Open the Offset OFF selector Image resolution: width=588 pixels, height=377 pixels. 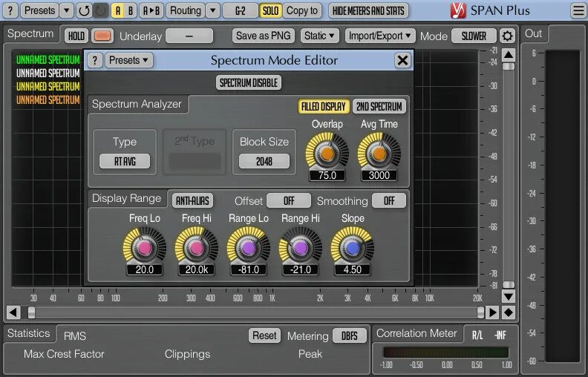[289, 200]
